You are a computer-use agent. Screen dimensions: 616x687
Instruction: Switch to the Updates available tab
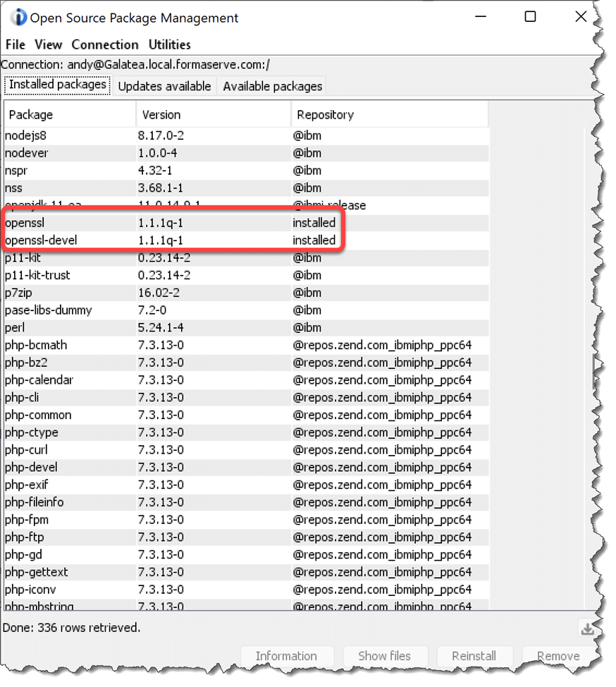click(x=164, y=86)
